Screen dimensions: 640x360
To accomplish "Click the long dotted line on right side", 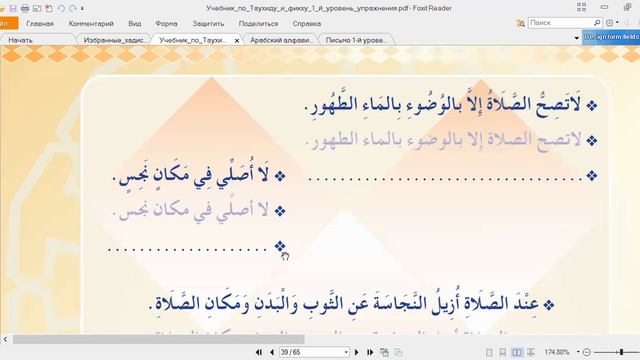I will point(445,179).
